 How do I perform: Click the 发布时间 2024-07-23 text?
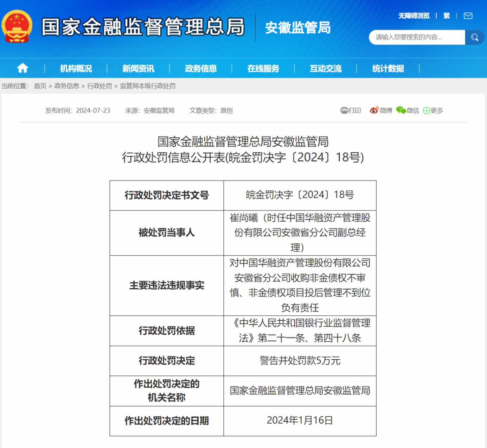tap(77, 111)
